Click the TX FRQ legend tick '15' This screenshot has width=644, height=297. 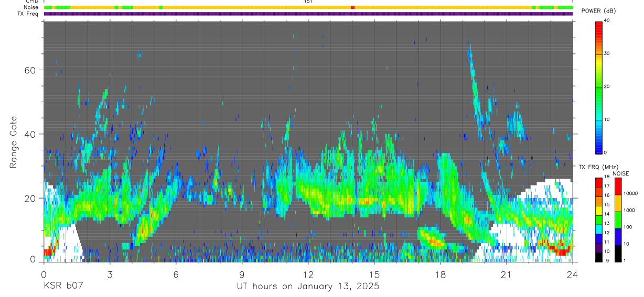coord(607,205)
